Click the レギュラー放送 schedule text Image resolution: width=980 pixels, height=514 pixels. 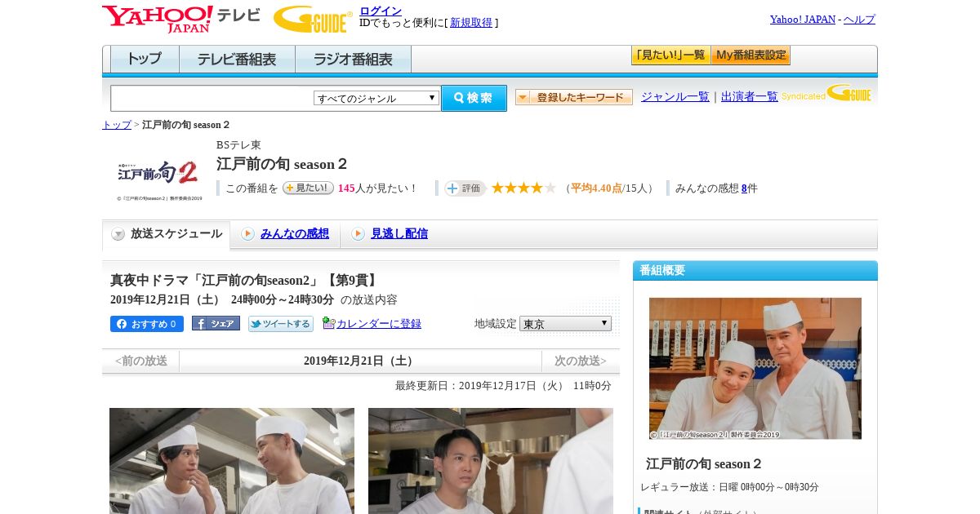pyautogui.click(x=729, y=487)
